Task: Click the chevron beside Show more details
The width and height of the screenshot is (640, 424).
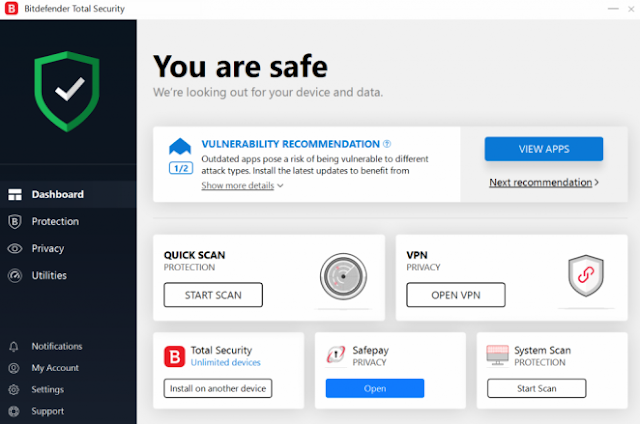Action: [x=280, y=186]
